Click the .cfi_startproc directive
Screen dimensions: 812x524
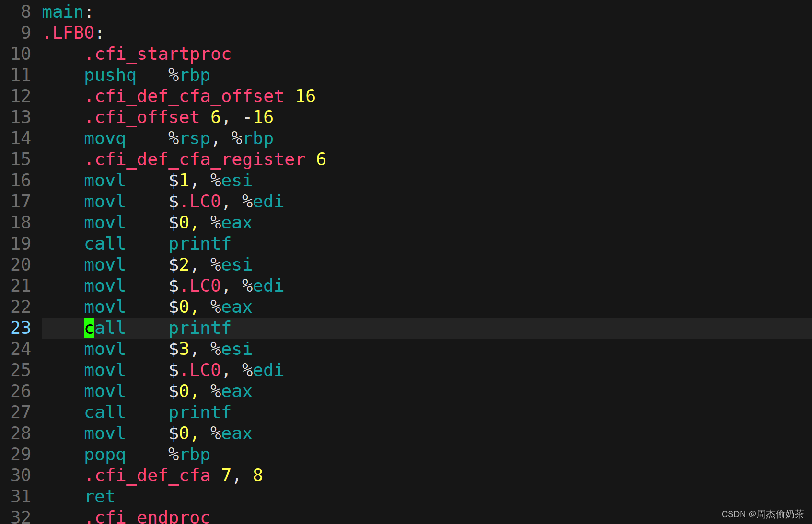(x=158, y=54)
